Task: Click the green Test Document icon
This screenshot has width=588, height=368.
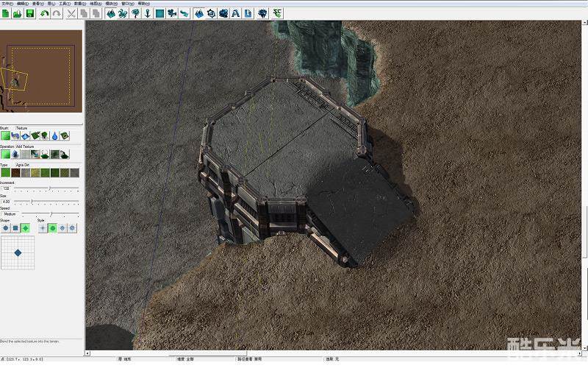Action: point(277,13)
